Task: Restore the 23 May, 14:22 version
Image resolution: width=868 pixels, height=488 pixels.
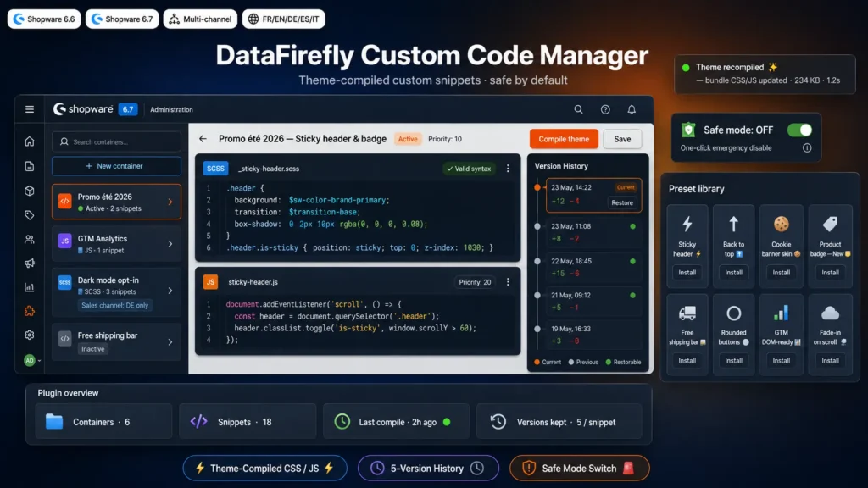Action: pos(621,202)
